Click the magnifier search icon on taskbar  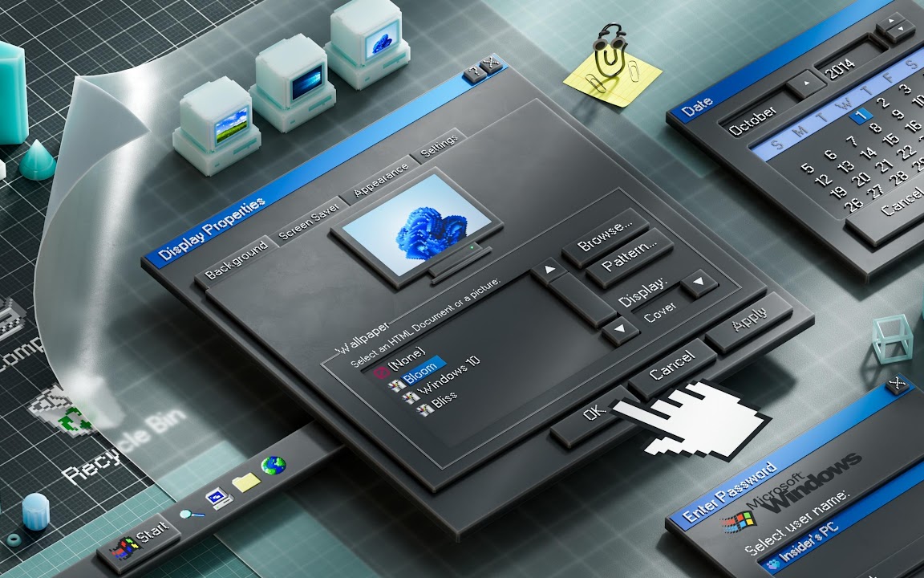(192, 515)
